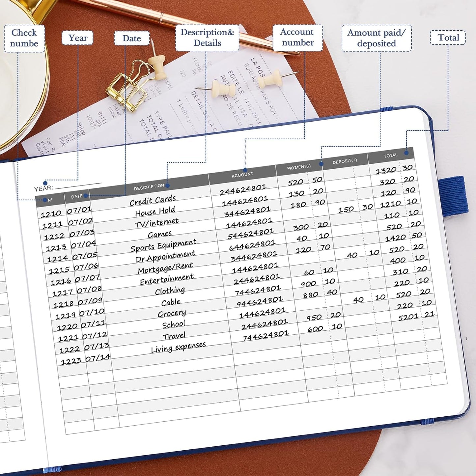Click the payment amount 950
This screenshot has width=476, height=476.
[x=314, y=318]
